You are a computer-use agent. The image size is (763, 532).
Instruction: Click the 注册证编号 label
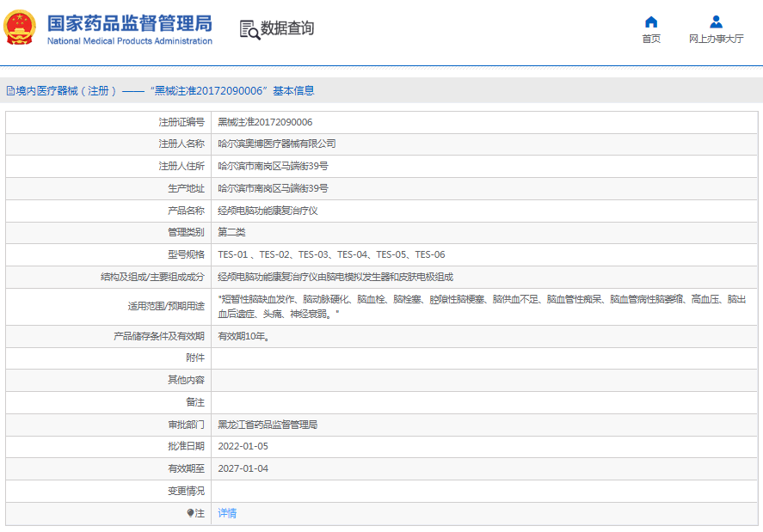coord(182,122)
